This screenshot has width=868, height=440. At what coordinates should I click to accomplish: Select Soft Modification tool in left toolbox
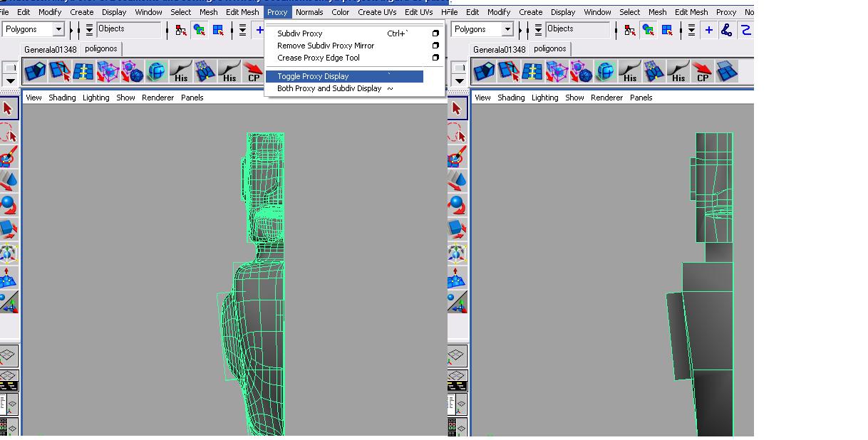8,278
